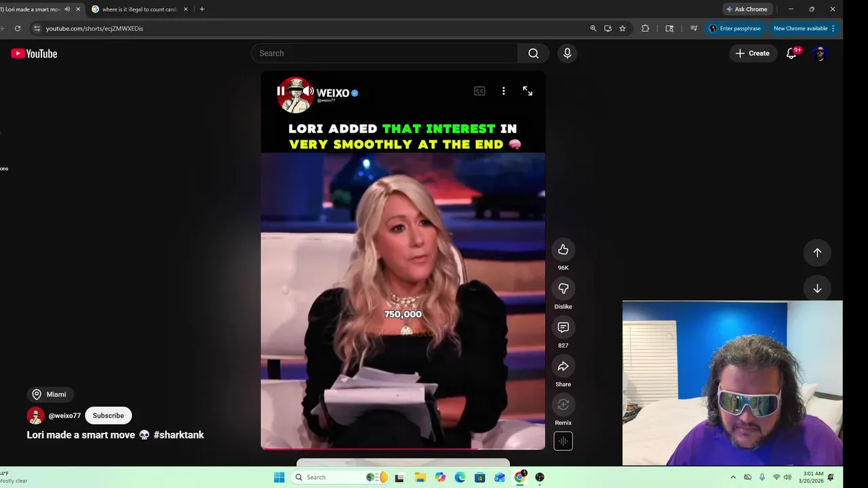Pause the Short with the pause icon
The height and width of the screenshot is (488, 868).
pyautogui.click(x=281, y=91)
